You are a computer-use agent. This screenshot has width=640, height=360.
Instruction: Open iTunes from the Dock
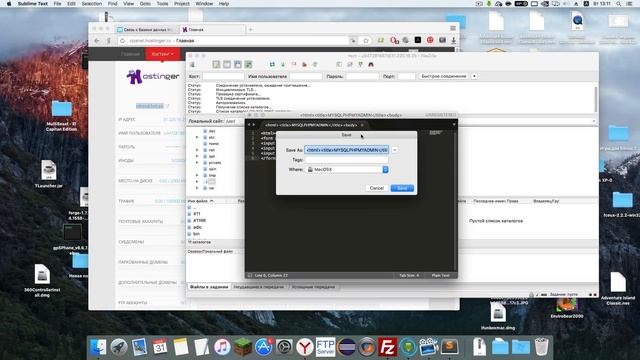click(x=222, y=347)
